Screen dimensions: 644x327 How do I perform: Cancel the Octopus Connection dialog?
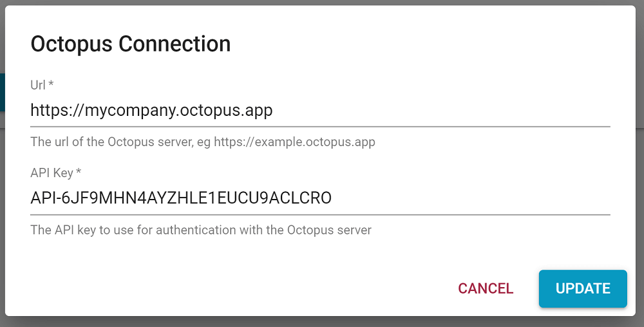pos(486,288)
